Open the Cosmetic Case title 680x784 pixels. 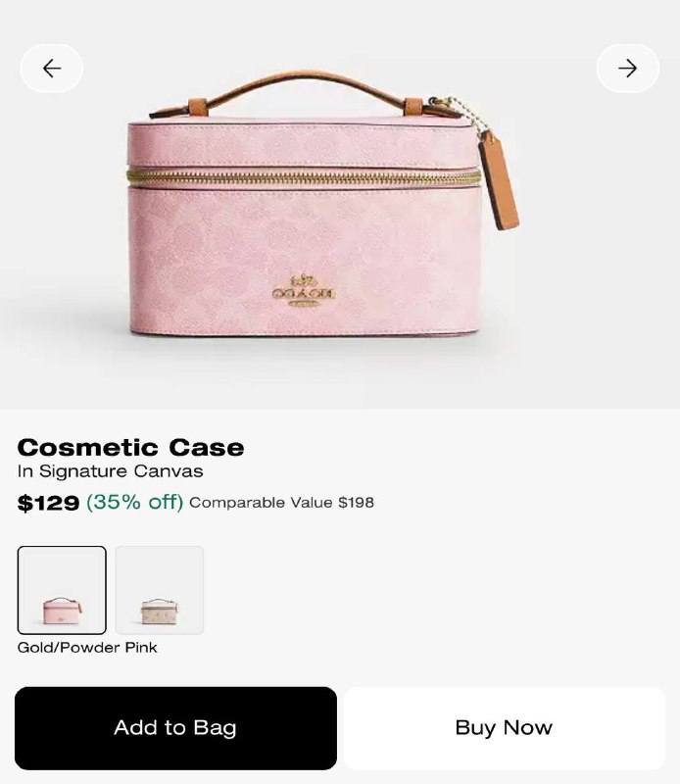click(x=130, y=448)
